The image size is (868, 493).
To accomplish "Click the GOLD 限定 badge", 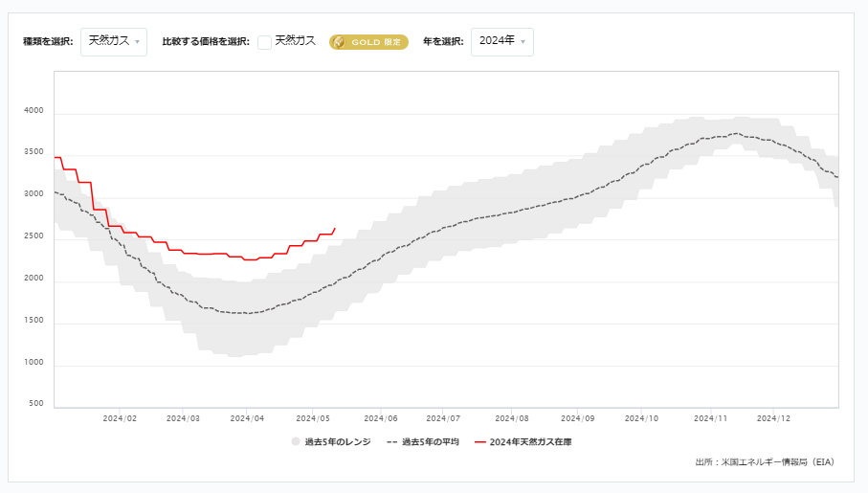I will [x=368, y=42].
